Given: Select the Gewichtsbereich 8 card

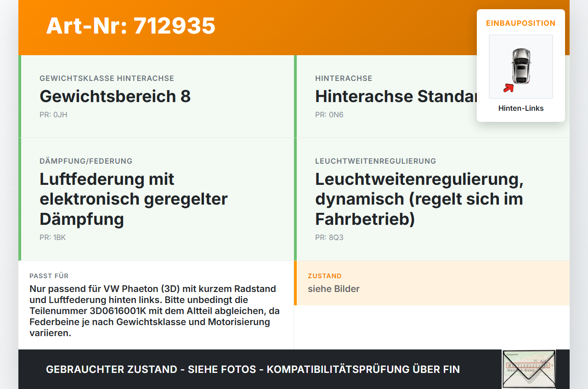Looking at the screenshot, I should point(156,97).
